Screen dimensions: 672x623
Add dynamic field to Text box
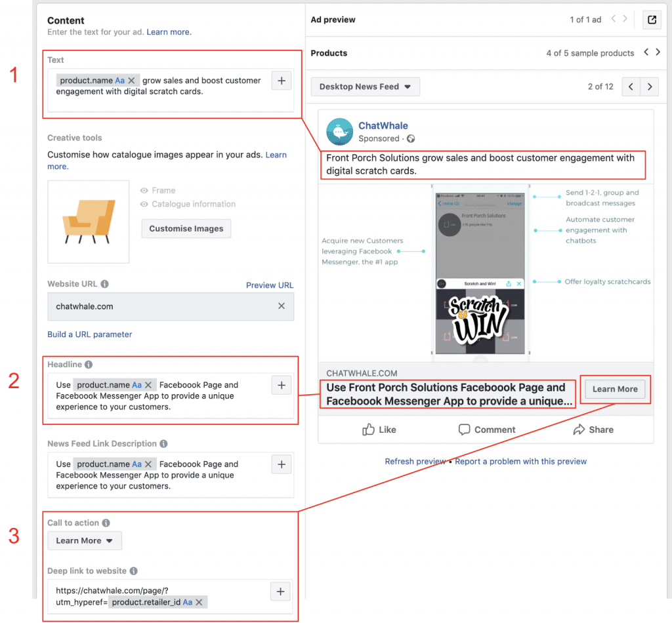point(282,81)
